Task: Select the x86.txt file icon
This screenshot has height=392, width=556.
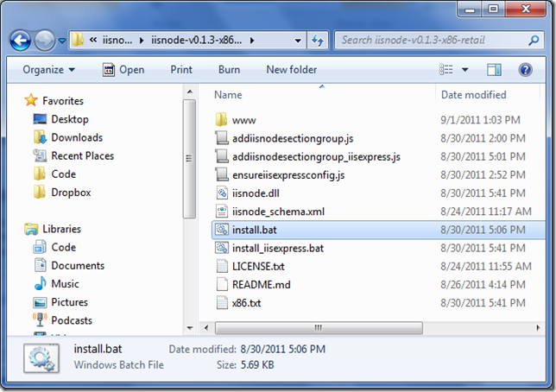Action: (222, 303)
